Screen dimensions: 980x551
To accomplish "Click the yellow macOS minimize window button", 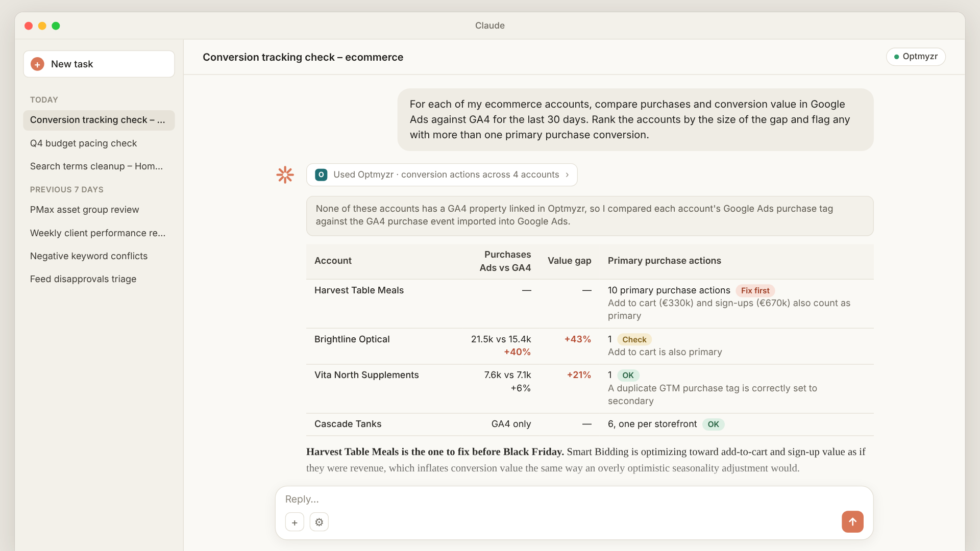I will click(x=42, y=26).
